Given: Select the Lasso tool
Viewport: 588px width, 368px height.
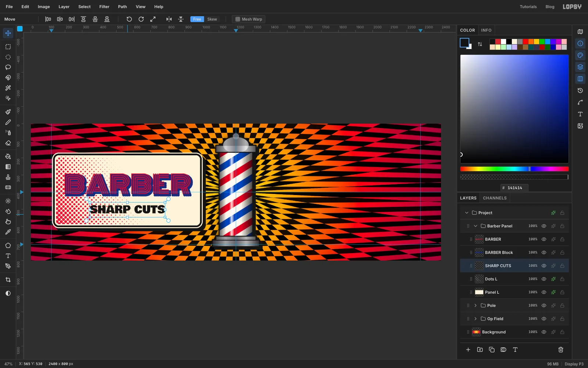Looking at the screenshot, I should 8,67.
